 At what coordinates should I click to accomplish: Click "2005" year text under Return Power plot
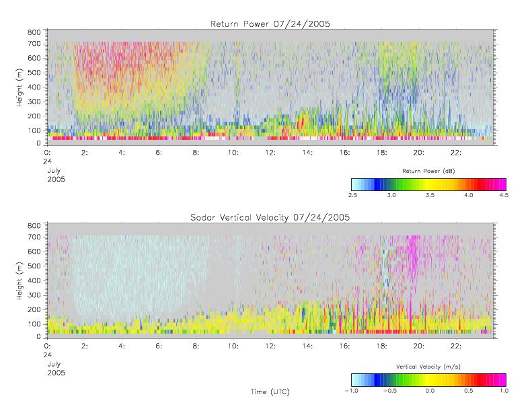[56, 179]
